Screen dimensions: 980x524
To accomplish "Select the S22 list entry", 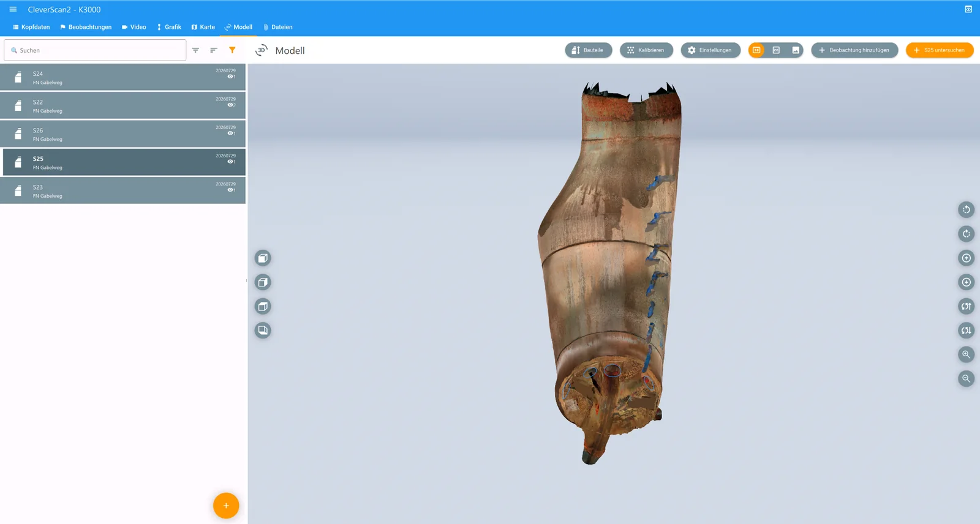I will pos(123,105).
